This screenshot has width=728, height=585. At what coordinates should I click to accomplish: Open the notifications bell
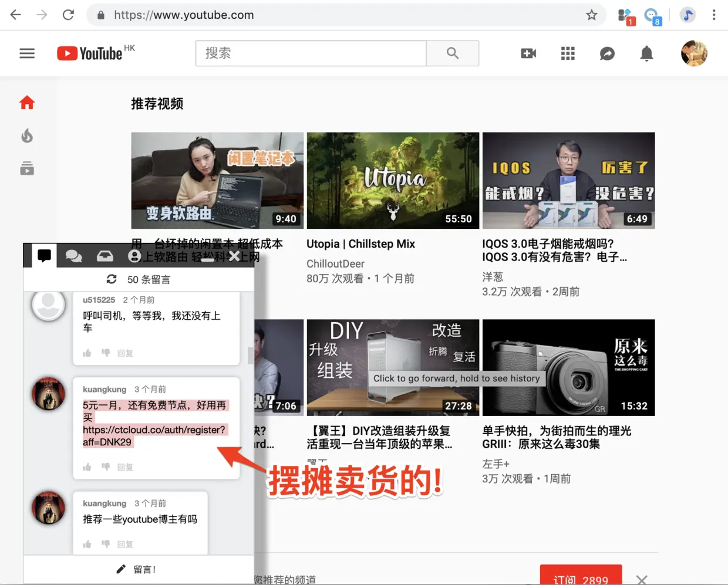tap(646, 53)
